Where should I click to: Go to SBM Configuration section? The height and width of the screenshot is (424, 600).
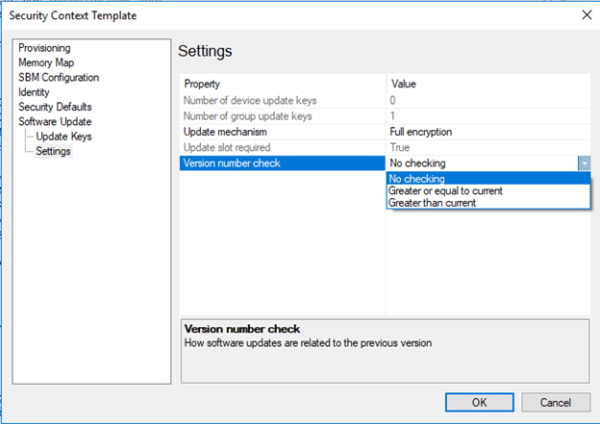pyautogui.click(x=59, y=77)
